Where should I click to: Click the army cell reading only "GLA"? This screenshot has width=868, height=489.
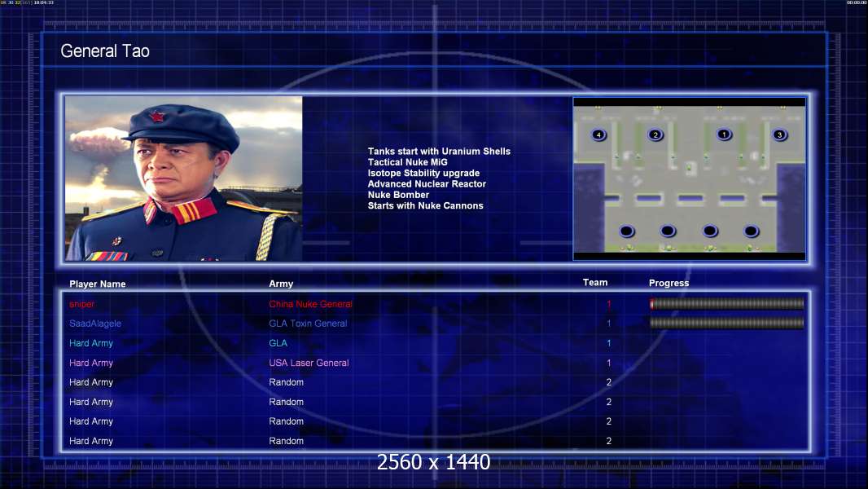pyautogui.click(x=278, y=343)
